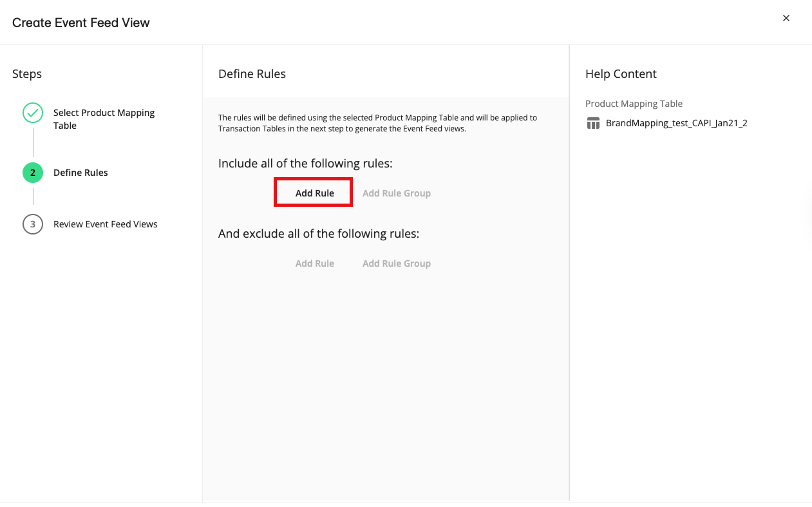The width and height of the screenshot is (812, 507).
Task: Click the green checkmark step icon
Action: (x=33, y=113)
